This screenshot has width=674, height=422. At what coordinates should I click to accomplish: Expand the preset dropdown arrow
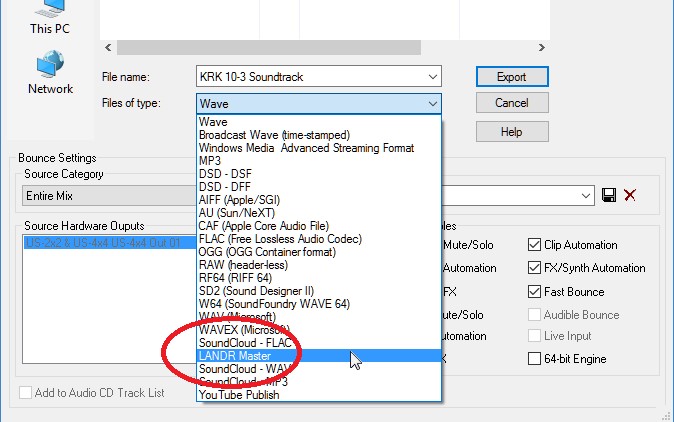tap(585, 196)
